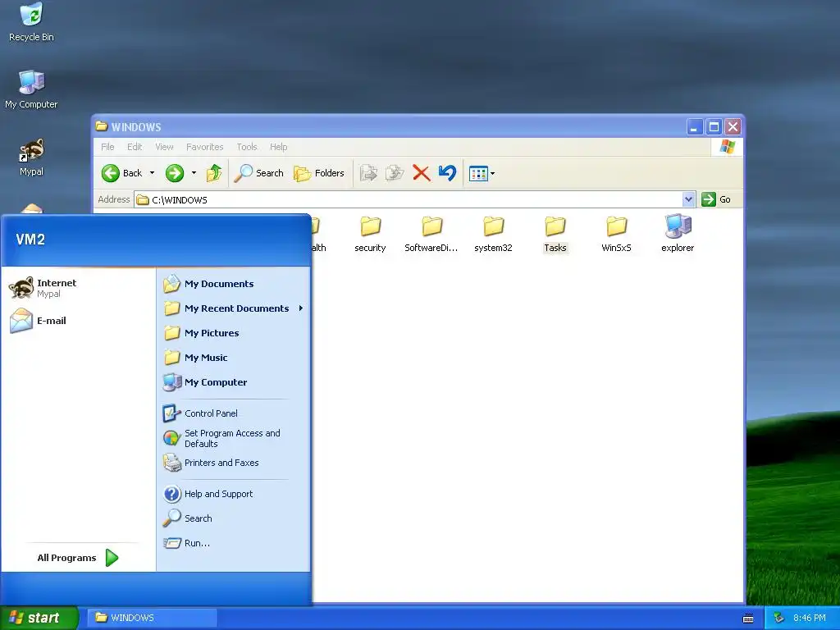Toggle the Folders pane
This screenshot has height=630, width=840.
[319, 173]
